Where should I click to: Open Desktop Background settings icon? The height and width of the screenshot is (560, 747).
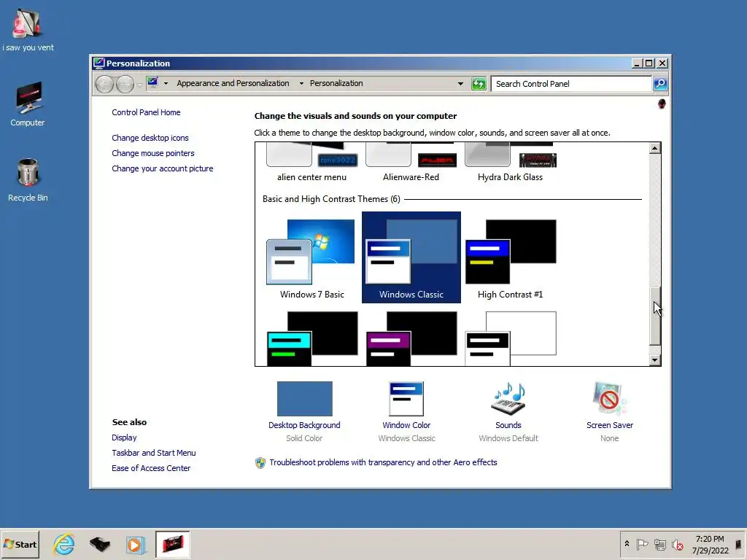[304, 399]
